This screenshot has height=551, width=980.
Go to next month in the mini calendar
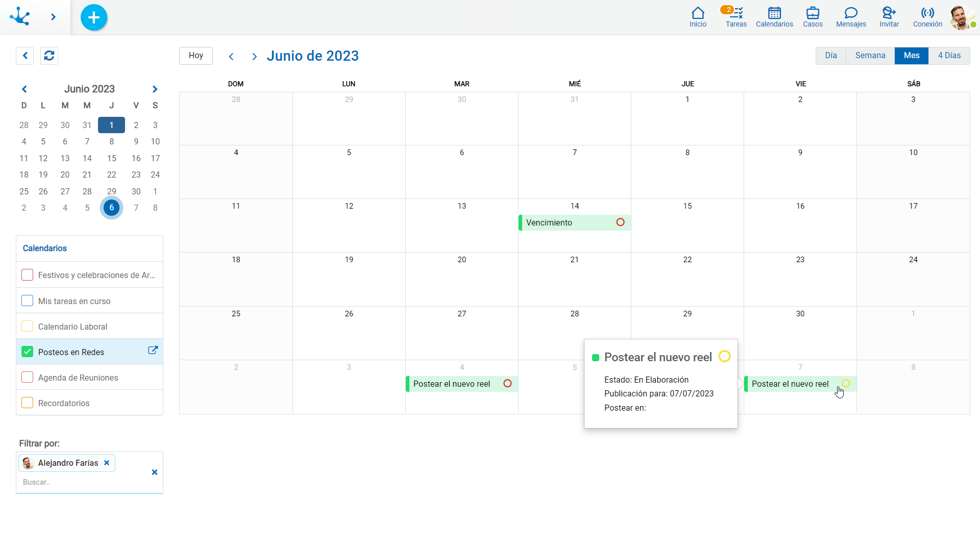[x=155, y=89]
